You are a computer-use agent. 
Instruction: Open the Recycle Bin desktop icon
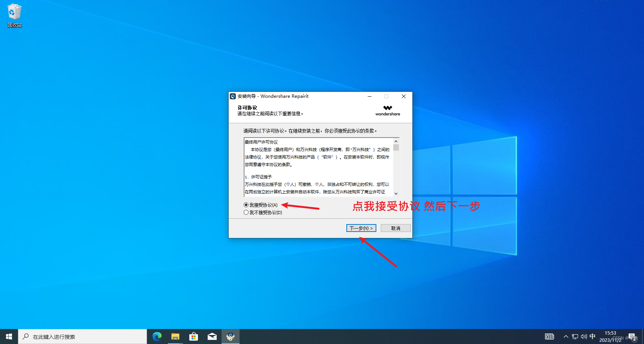[x=15, y=15]
